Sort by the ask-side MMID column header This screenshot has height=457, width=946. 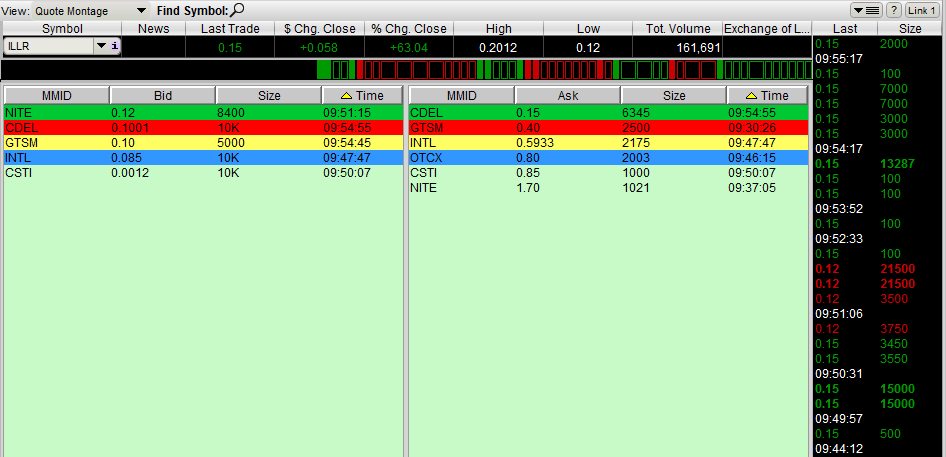(462, 95)
